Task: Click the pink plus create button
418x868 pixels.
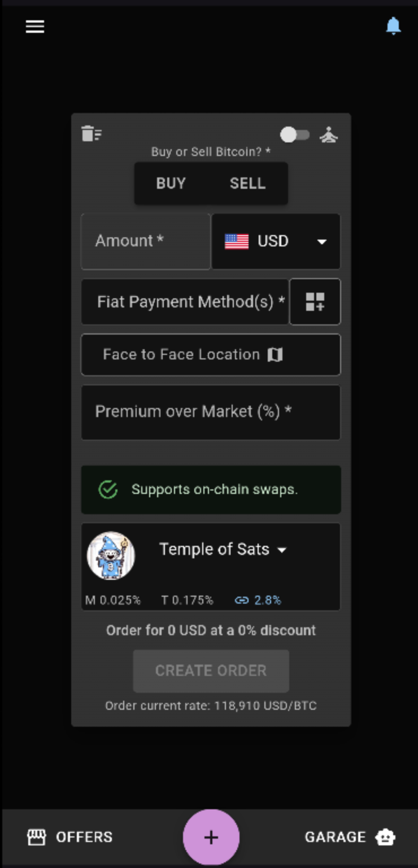Action: pyautogui.click(x=211, y=837)
